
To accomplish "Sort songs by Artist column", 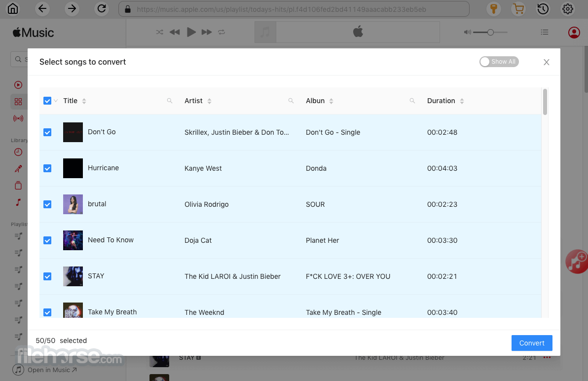I will coord(209,101).
